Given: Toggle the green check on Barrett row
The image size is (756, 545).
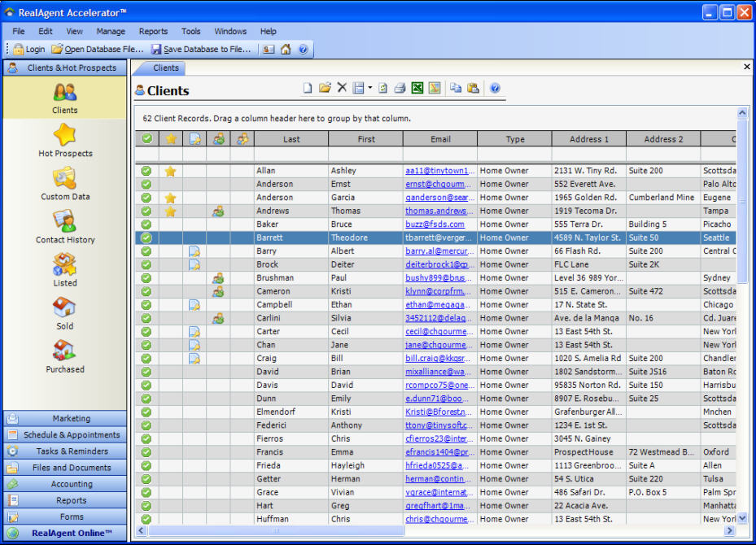Looking at the screenshot, I should click(146, 238).
